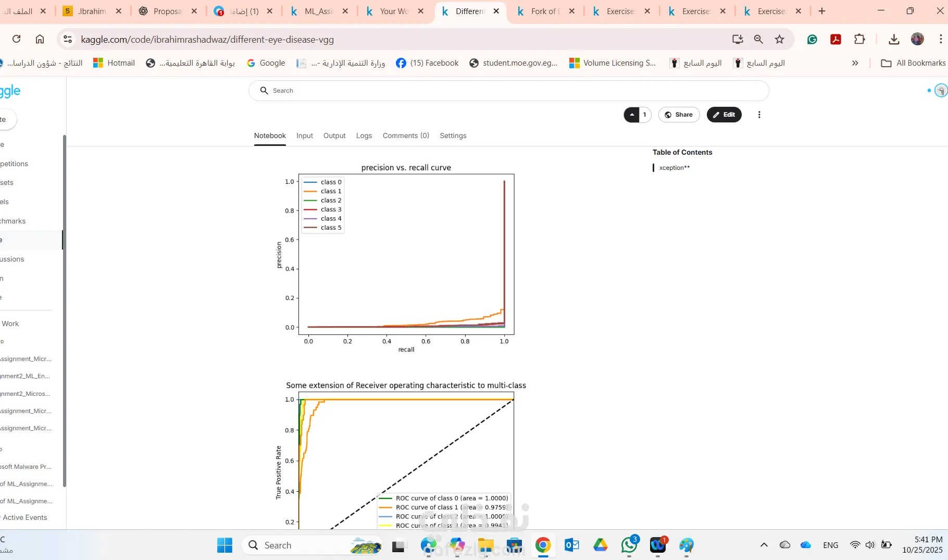Screen dimensions: 948x560
Task: Switch to the Output tab
Action: (x=334, y=135)
